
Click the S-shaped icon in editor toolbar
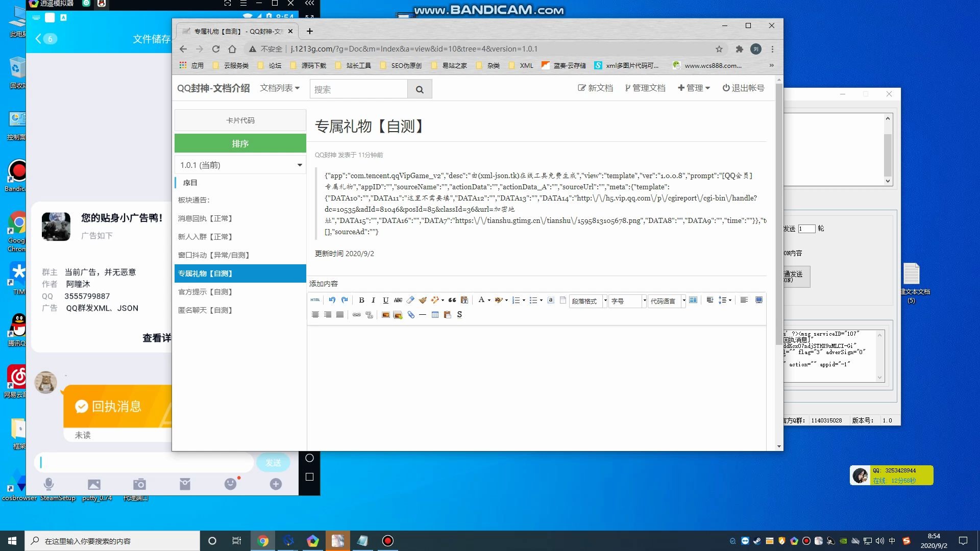pos(459,315)
